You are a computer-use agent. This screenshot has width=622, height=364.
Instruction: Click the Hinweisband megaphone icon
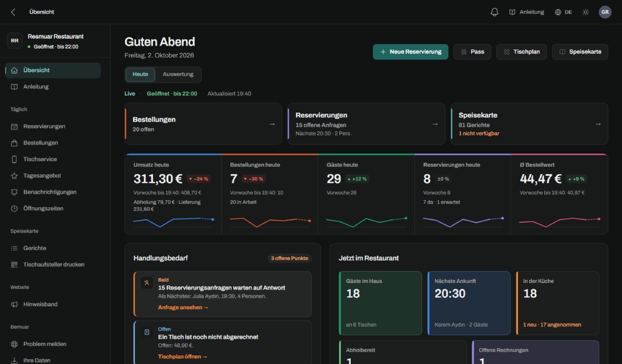pos(14,304)
